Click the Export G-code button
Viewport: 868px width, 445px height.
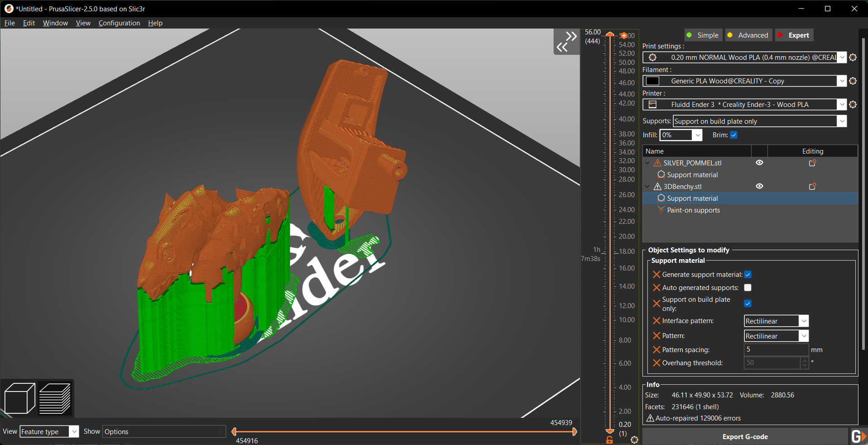pyautogui.click(x=745, y=437)
